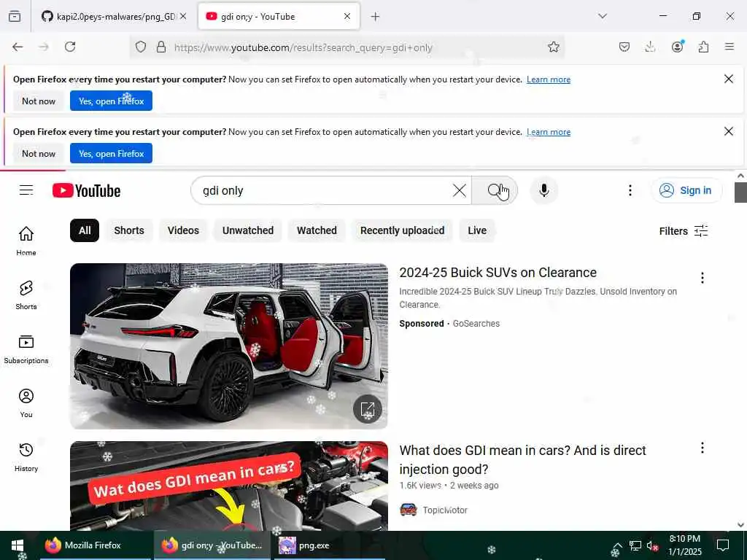The width and height of the screenshot is (747, 560).
Task: Click Yes, open Firefox in second notification
Action: (111, 153)
